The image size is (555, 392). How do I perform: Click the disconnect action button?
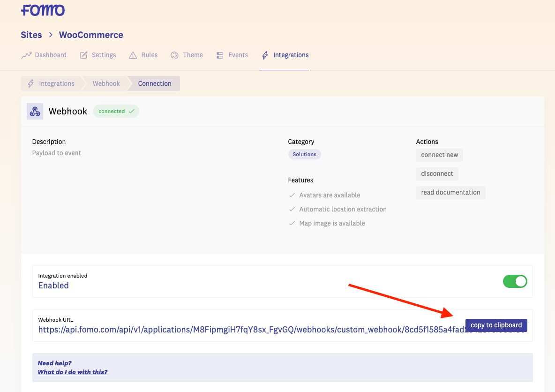click(437, 174)
